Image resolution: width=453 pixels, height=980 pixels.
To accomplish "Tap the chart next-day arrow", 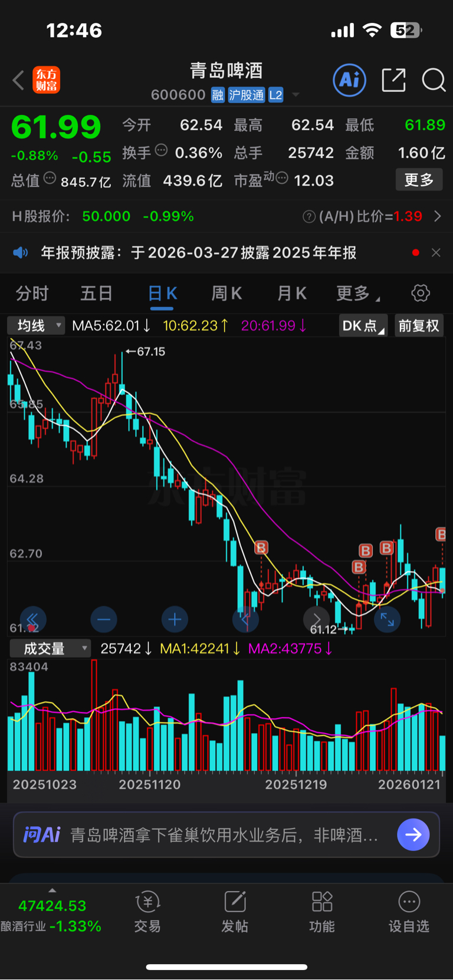I will [316, 619].
